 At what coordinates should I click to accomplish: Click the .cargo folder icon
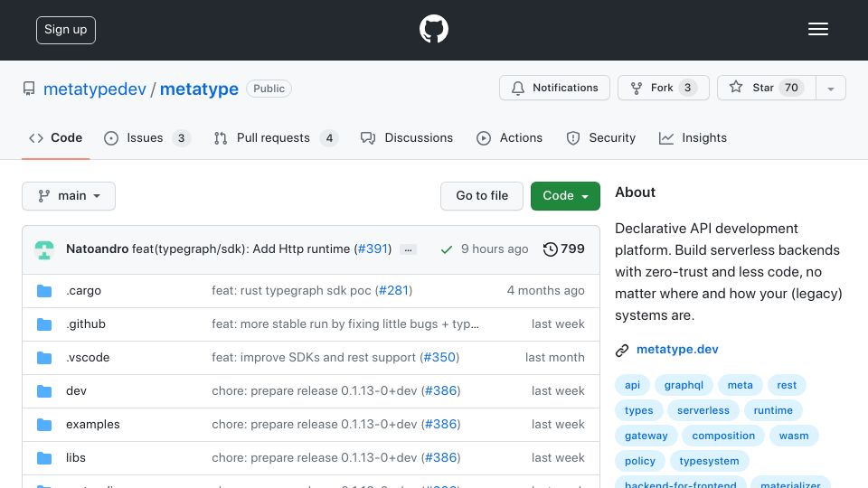pyautogui.click(x=44, y=291)
